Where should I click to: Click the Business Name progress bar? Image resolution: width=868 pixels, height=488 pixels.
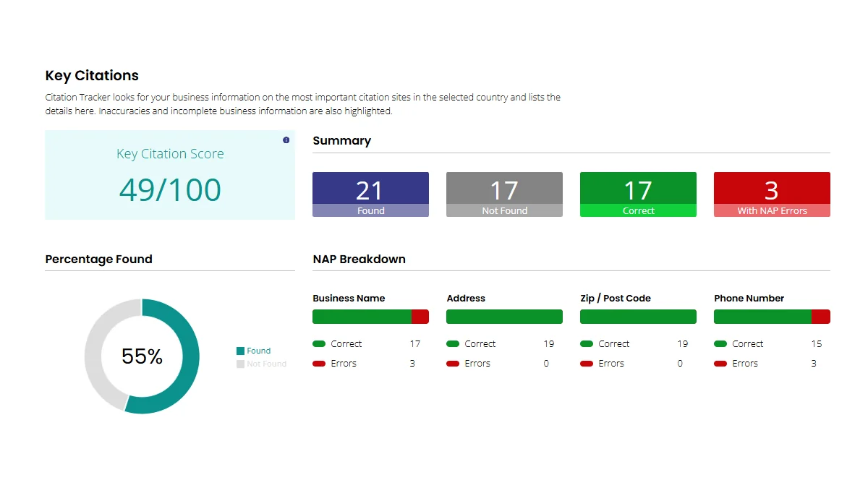pos(370,317)
